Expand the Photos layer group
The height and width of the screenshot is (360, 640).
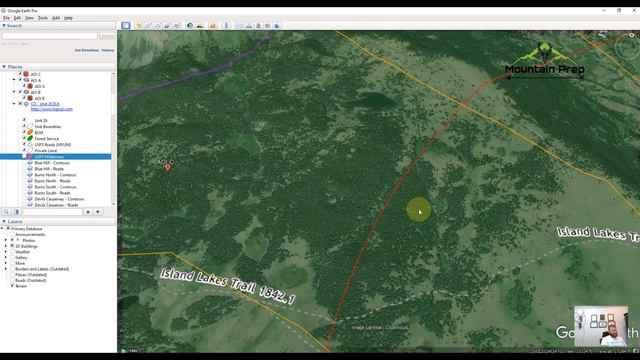pyautogui.click(x=6, y=240)
